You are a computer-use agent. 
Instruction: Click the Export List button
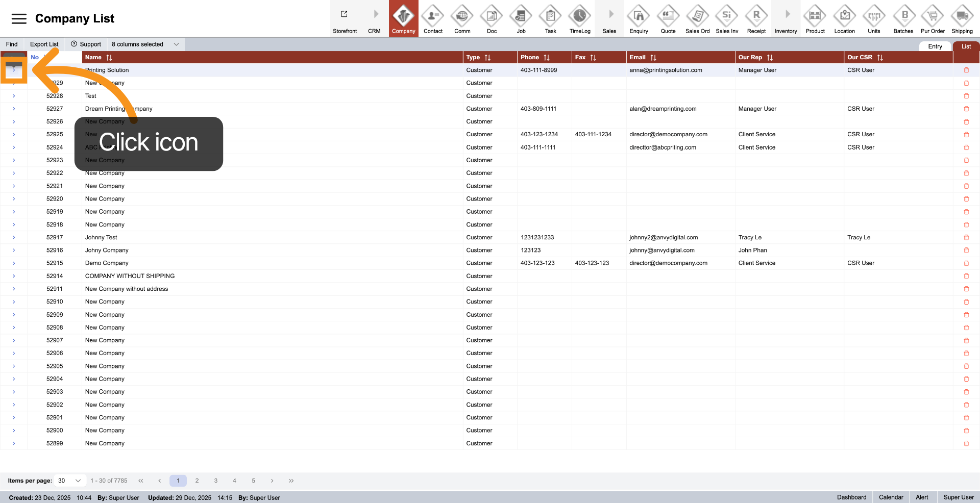point(44,44)
